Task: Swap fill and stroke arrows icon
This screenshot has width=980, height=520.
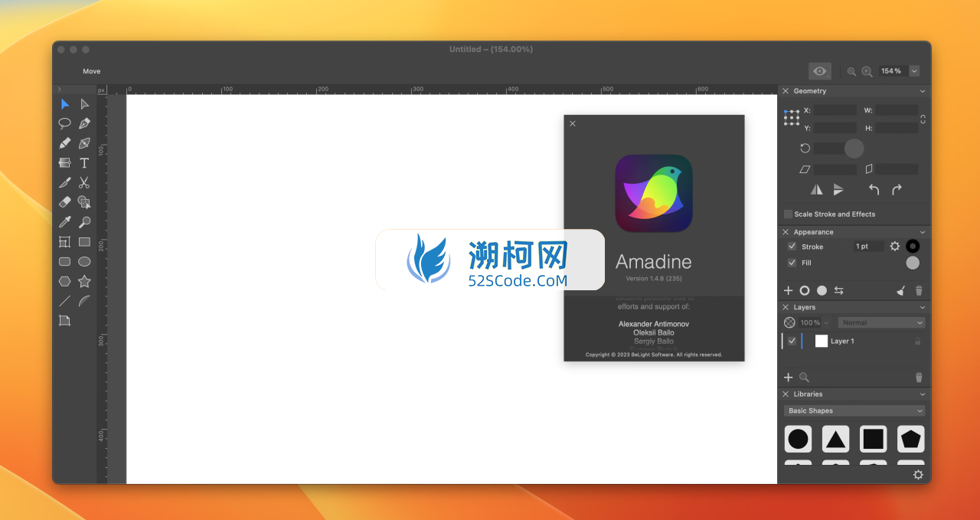Action: click(839, 291)
